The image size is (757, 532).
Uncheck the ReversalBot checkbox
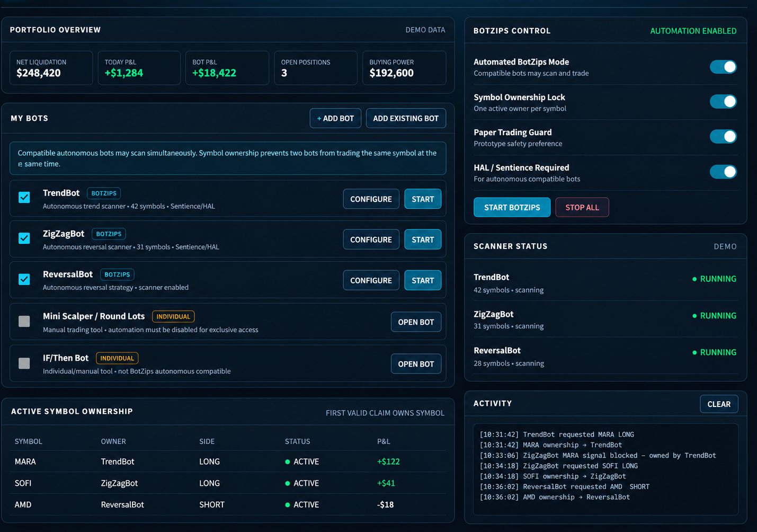(x=24, y=279)
